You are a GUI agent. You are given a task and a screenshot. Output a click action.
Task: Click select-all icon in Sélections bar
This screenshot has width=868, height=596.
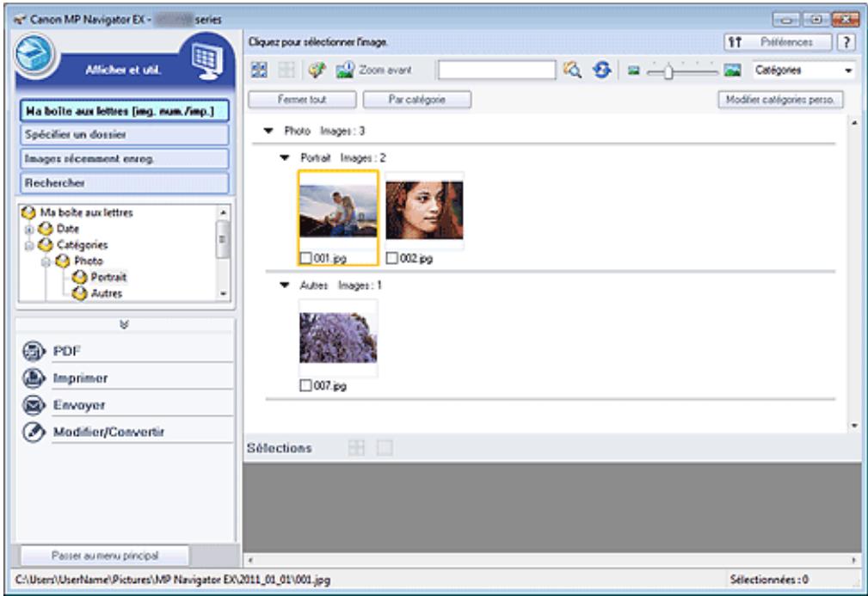(x=356, y=448)
